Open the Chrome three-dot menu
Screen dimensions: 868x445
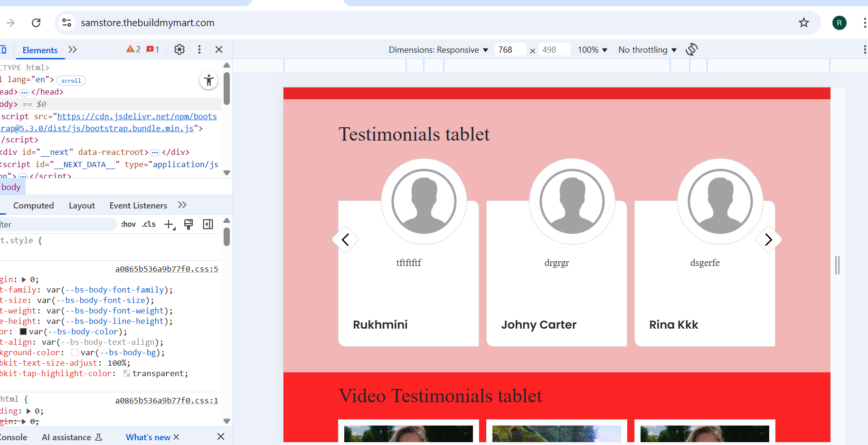864,23
